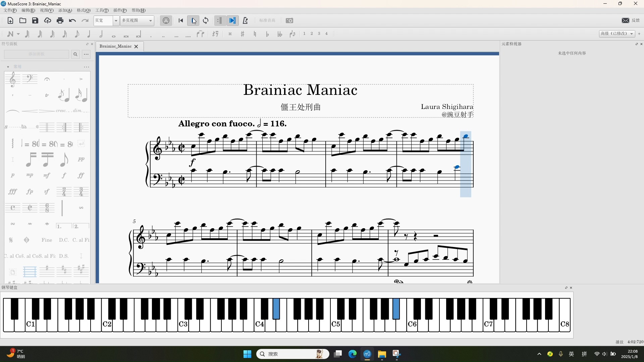Open the feedback envelope icon
The width and height of the screenshot is (644, 362).
pyautogui.click(x=626, y=20)
